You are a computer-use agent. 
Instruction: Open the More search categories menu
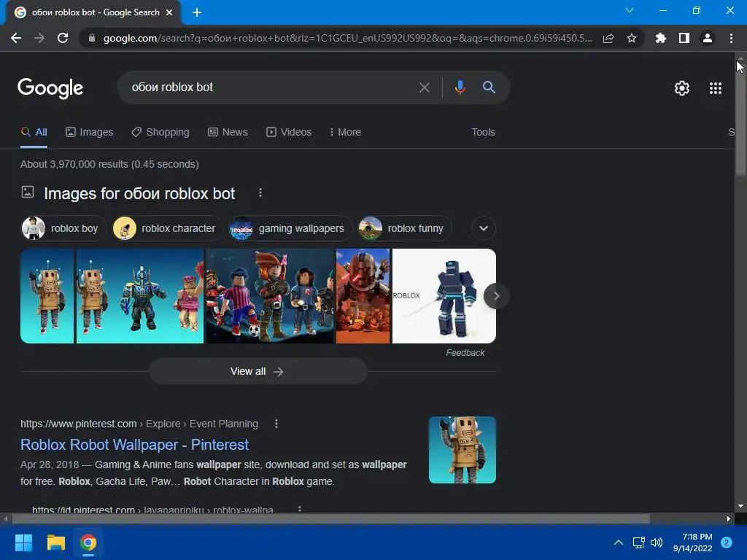click(345, 133)
